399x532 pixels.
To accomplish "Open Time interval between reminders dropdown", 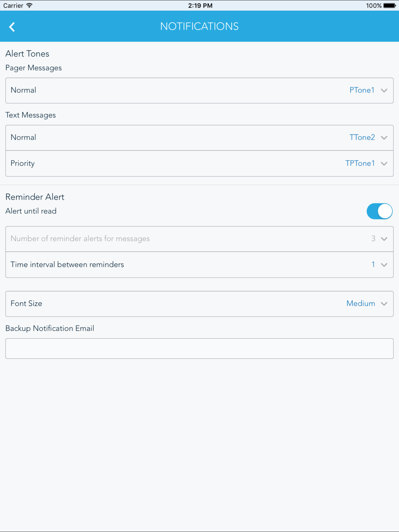I will [x=199, y=265].
